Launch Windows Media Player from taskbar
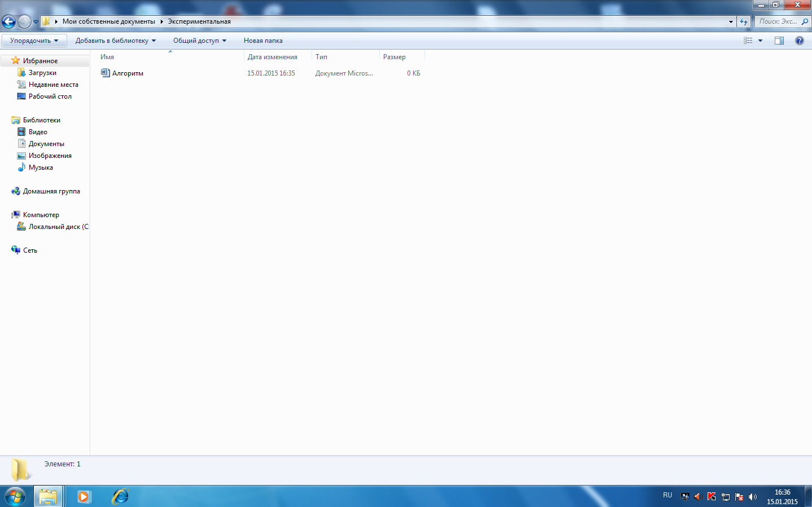Screen dimensions: 812x507 84,496
